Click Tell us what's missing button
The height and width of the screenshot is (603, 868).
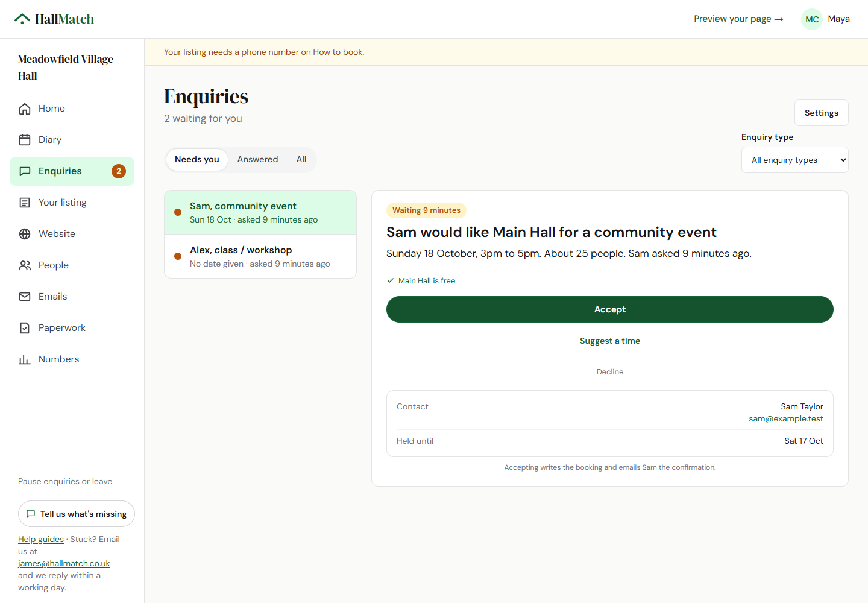(x=77, y=514)
